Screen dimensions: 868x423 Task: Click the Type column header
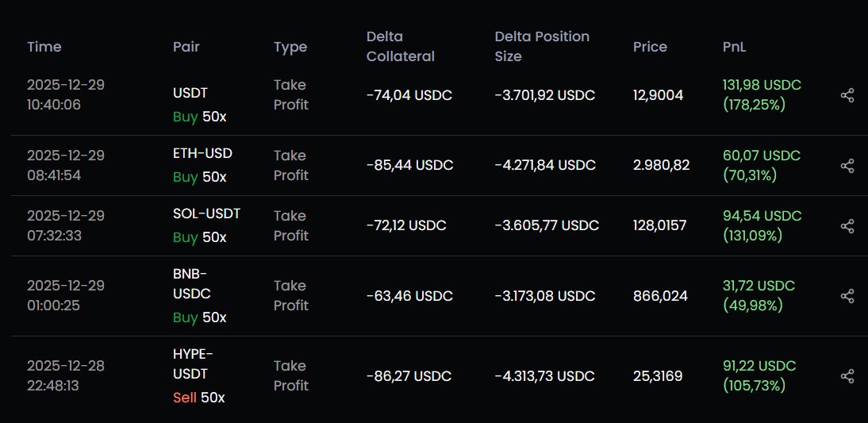290,48
